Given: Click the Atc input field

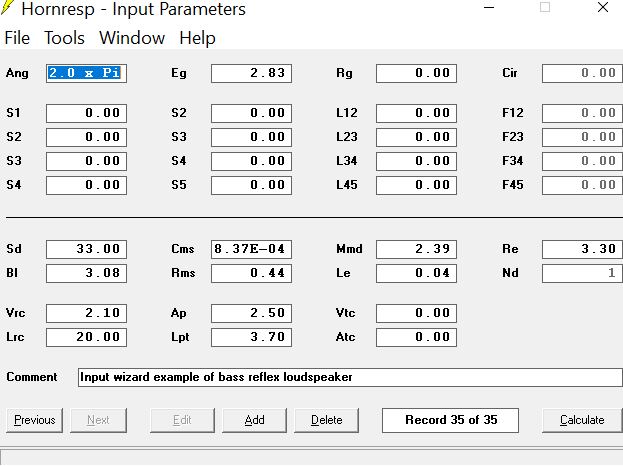Looking at the screenshot, I should click(416, 337).
